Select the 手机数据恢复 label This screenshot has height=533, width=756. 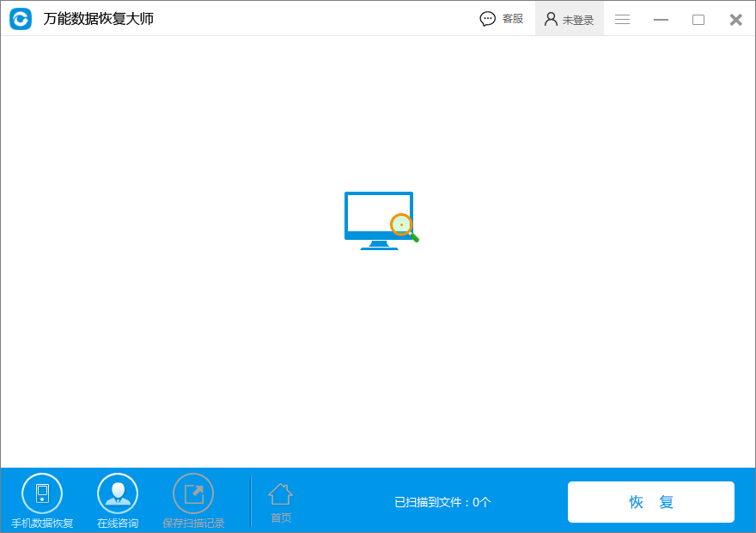(42, 523)
